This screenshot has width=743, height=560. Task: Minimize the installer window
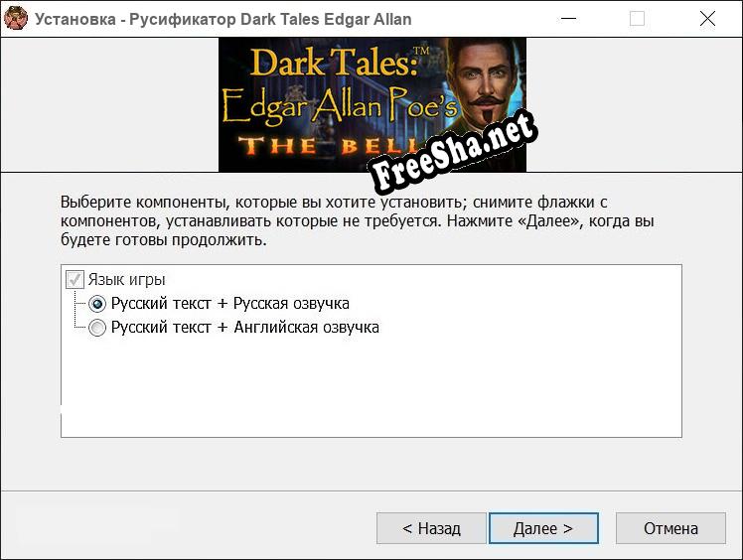(568, 19)
